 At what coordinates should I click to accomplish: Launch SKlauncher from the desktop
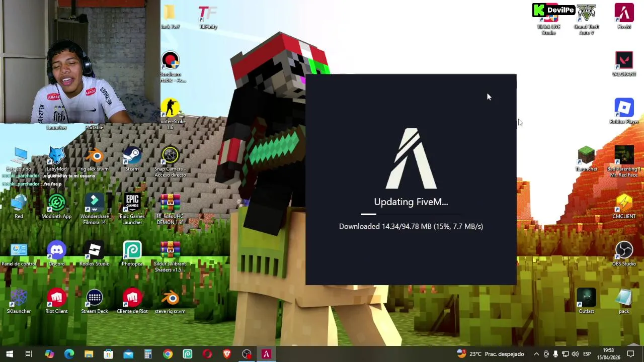pos(19,302)
